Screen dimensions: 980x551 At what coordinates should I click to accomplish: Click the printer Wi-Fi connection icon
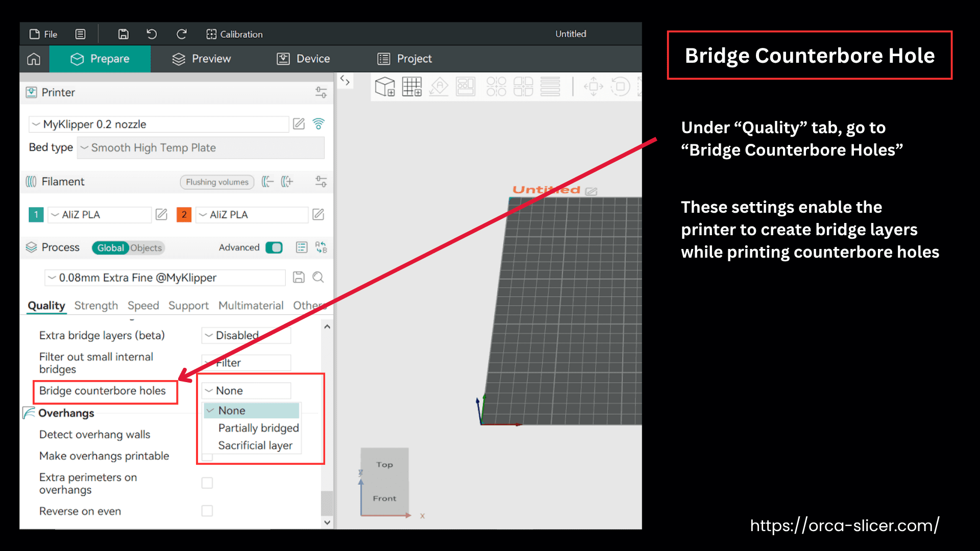pos(318,124)
